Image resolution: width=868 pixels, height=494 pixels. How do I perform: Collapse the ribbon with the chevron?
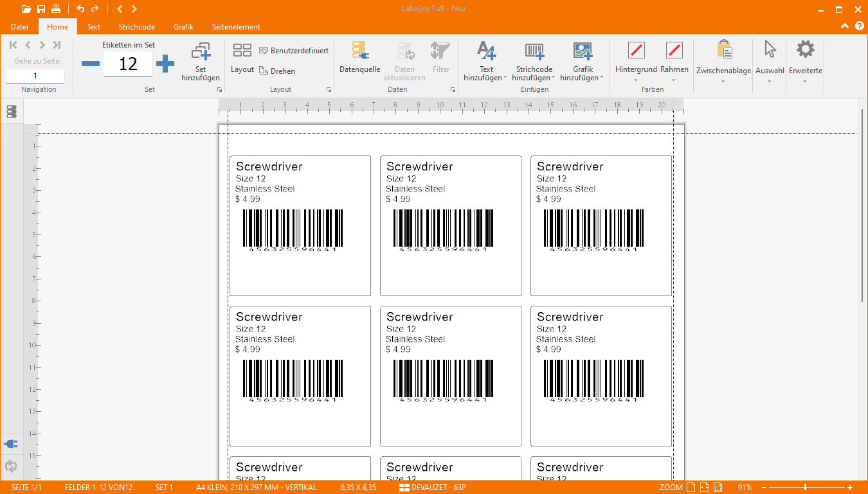pos(845,26)
